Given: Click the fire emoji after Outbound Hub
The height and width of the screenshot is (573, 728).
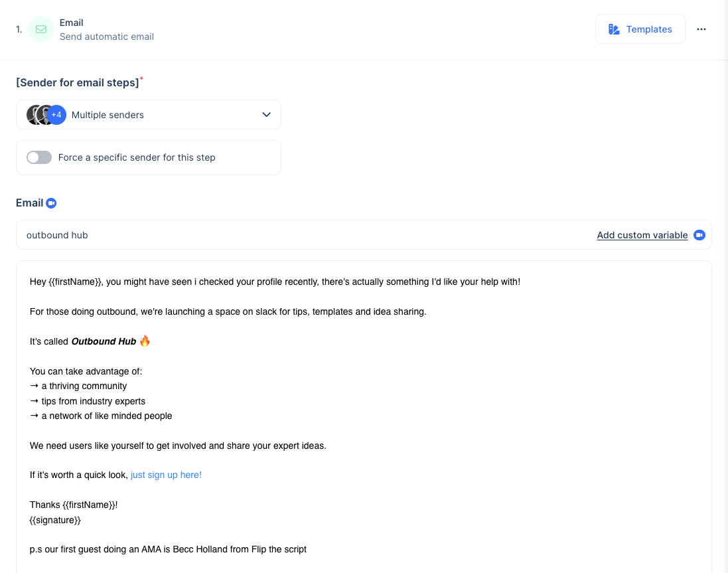Looking at the screenshot, I should coord(145,341).
